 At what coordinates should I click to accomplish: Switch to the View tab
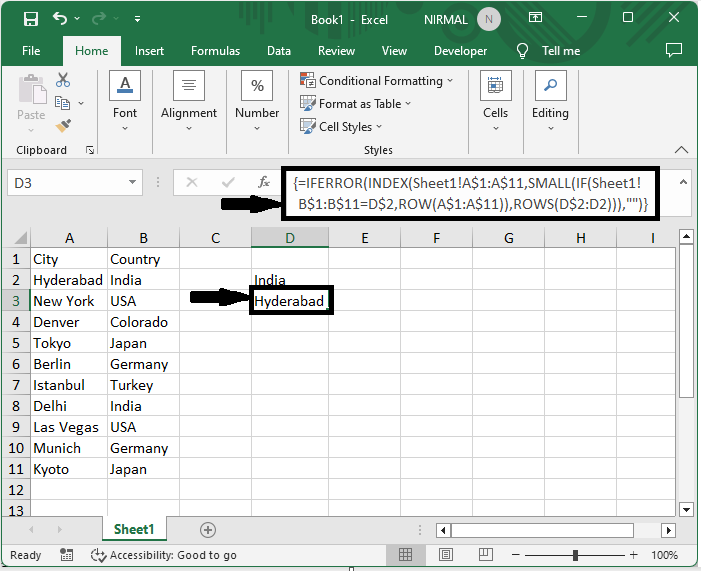pos(394,51)
